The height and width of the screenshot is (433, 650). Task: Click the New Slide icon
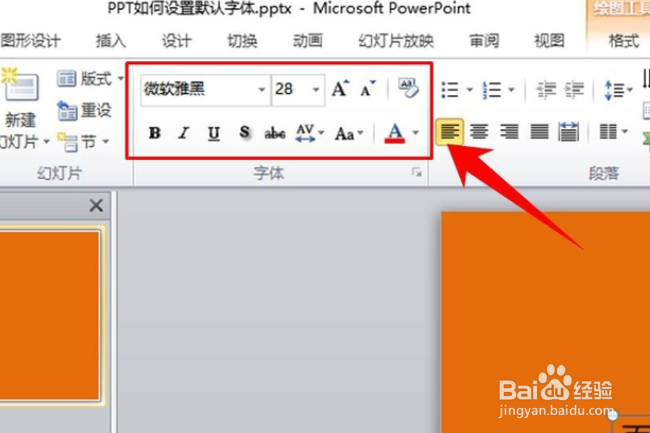coord(20,85)
